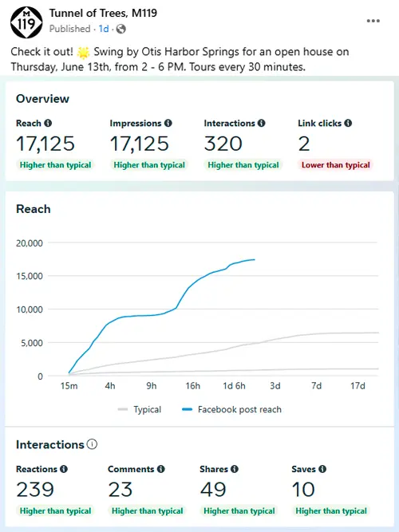Click the info icon next to Reach
This screenshot has width=399, height=532.
(48, 123)
